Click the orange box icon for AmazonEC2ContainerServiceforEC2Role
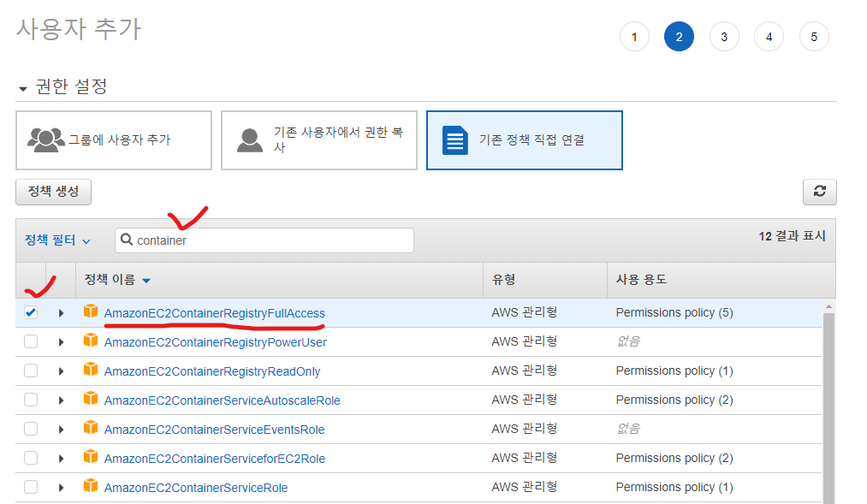 [91, 456]
